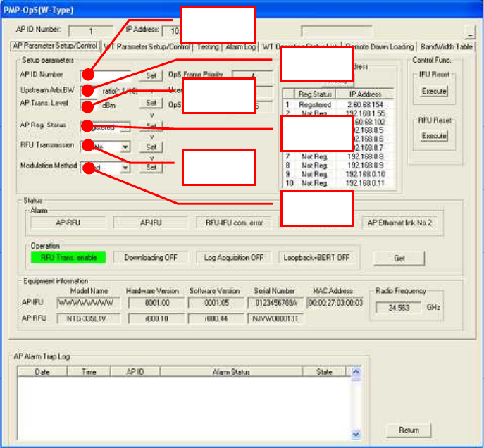This screenshot has height=448, width=484.
Task: Click the alarm log scroll up arrow
Action: (356, 372)
